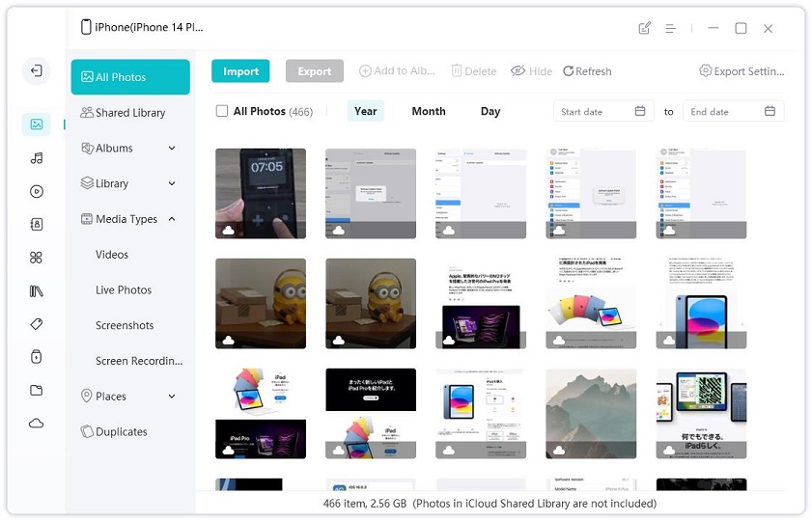This screenshot has width=812, height=521.
Task: Open the tag icon in sidebar
Action: (x=37, y=324)
